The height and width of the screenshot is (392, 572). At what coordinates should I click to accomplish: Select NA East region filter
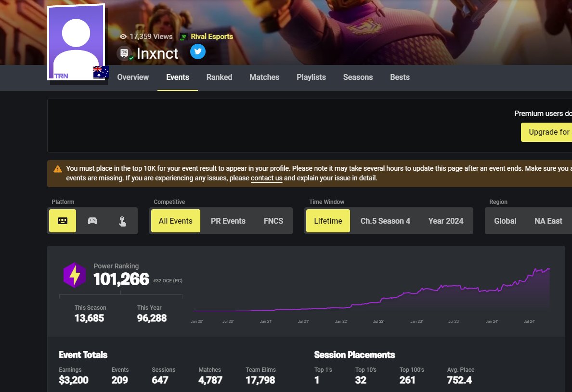click(548, 221)
